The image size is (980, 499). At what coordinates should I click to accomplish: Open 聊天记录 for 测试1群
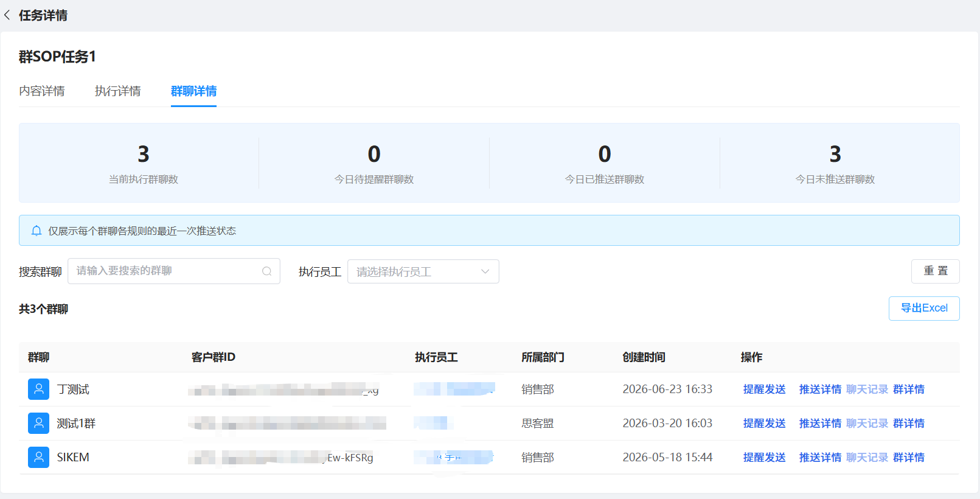pos(867,424)
